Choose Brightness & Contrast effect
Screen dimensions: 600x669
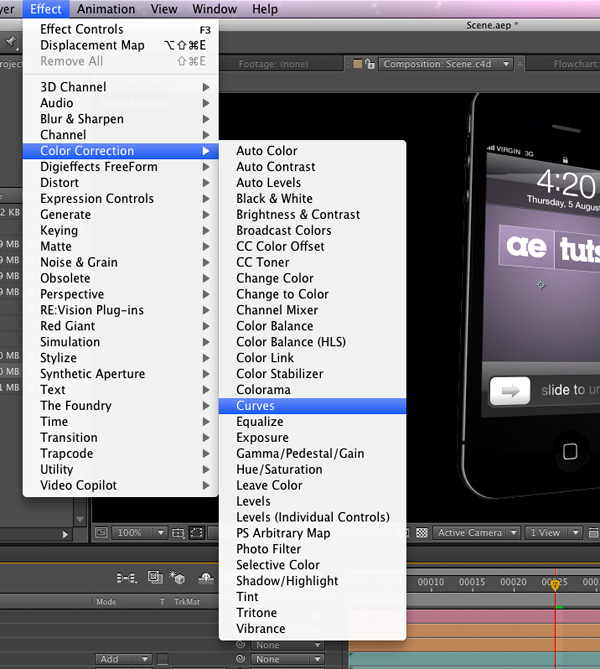tap(312, 215)
